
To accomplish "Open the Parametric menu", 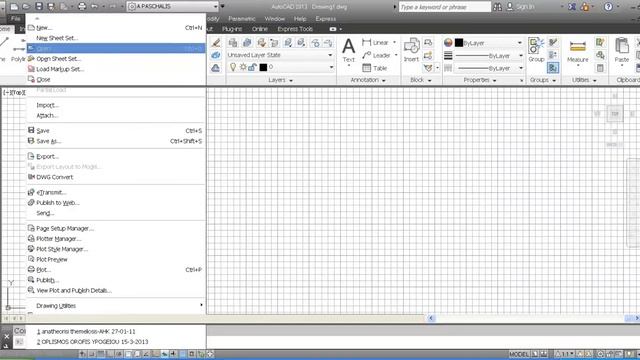I will [x=242, y=19].
